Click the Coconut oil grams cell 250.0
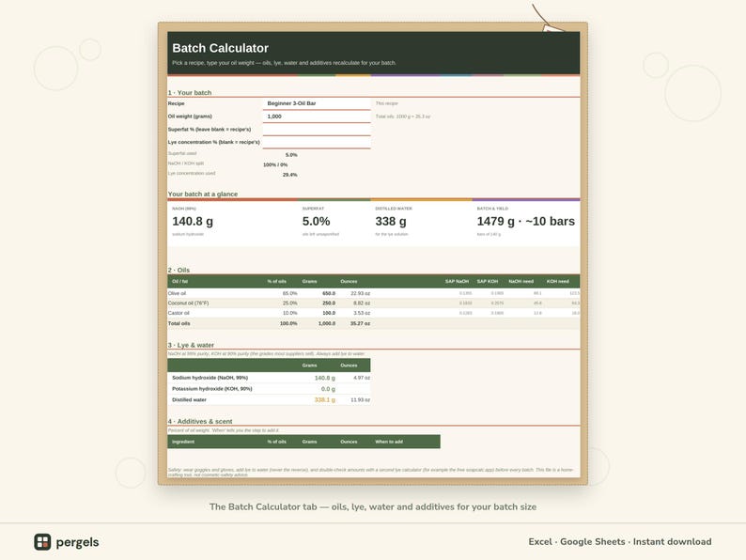Image resolution: width=746 pixels, height=560 pixels. click(x=329, y=303)
